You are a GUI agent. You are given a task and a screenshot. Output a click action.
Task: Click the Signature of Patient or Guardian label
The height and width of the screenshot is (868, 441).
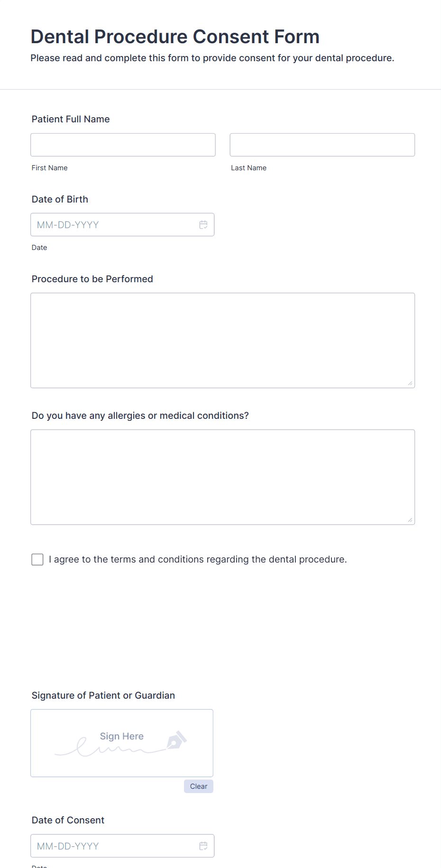point(103,695)
